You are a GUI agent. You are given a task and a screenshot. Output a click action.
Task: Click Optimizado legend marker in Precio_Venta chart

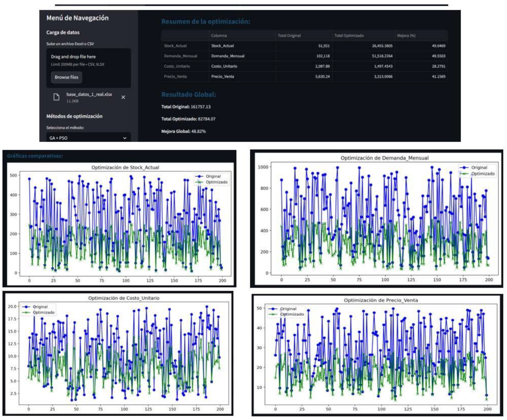pos(273,314)
